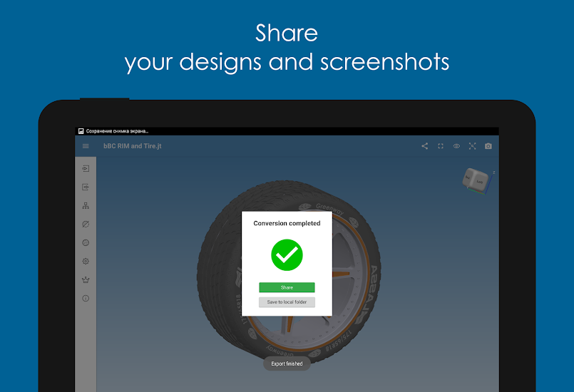
Task: Click the premium crown icon
Action: [x=86, y=280]
